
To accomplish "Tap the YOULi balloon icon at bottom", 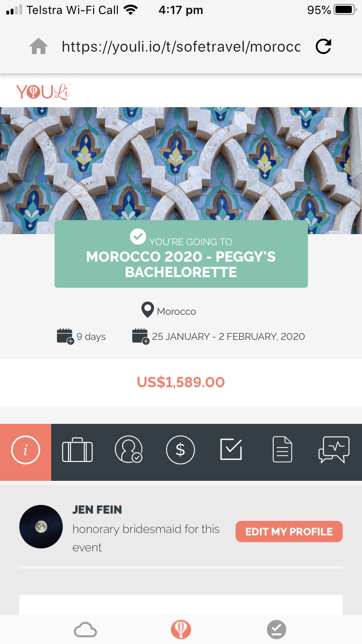I will [x=181, y=630].
